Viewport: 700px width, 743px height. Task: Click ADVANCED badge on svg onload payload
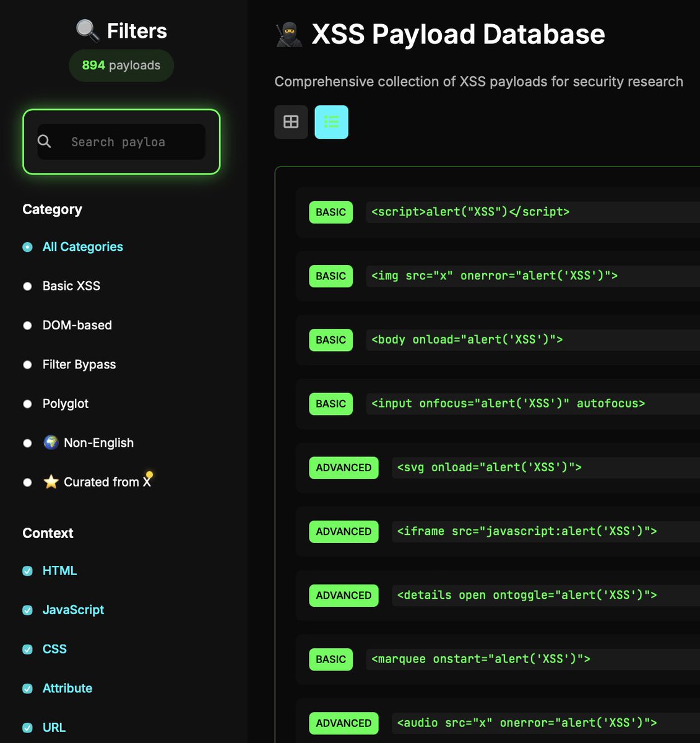[344, 467]
